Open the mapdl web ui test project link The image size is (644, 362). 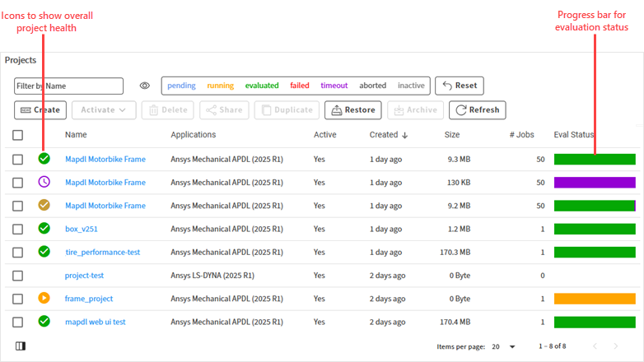pyautogui.click(x=95, y=322)
